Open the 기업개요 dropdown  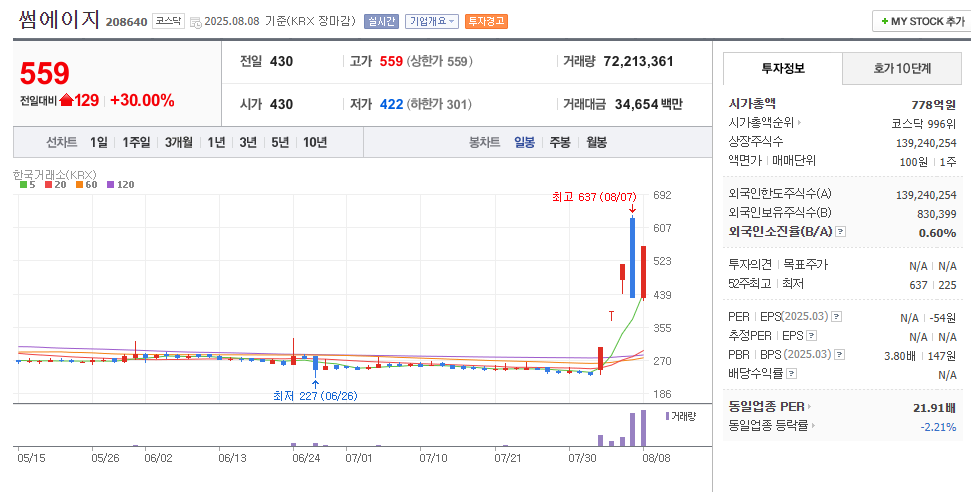tap(432, 21)
